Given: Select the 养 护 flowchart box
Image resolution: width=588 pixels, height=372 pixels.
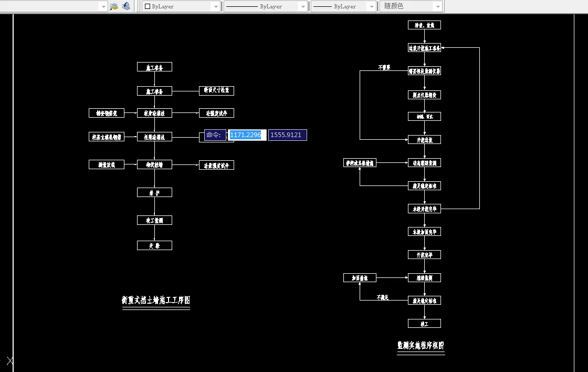Looking at the screenshot, I should pyautogui.click(x=154, y=193).
